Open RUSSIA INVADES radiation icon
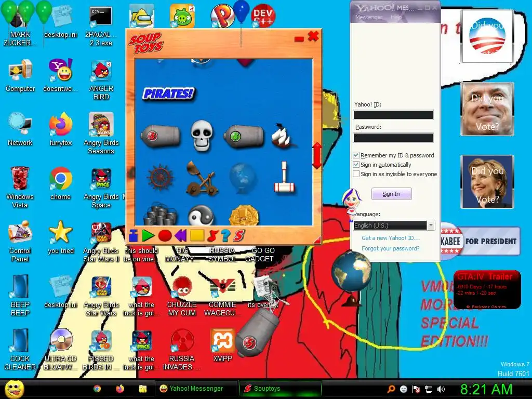The image size is (532, 399). (182, 350)
